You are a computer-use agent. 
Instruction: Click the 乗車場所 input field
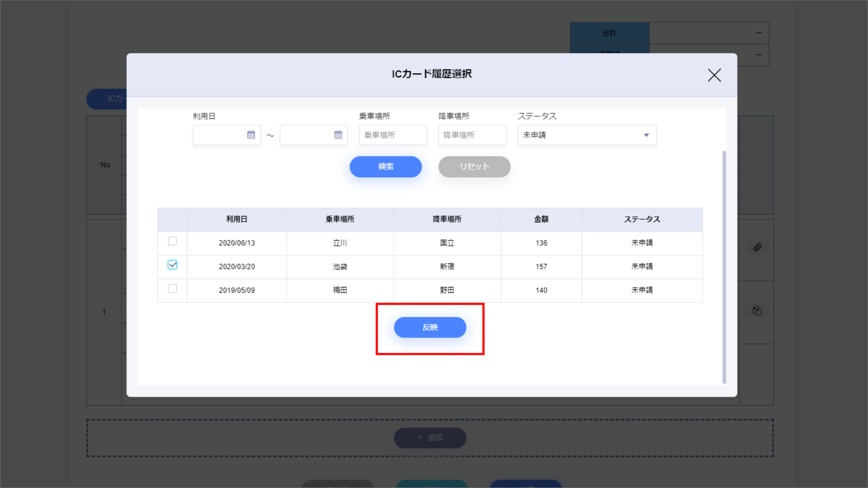point(392,135)
